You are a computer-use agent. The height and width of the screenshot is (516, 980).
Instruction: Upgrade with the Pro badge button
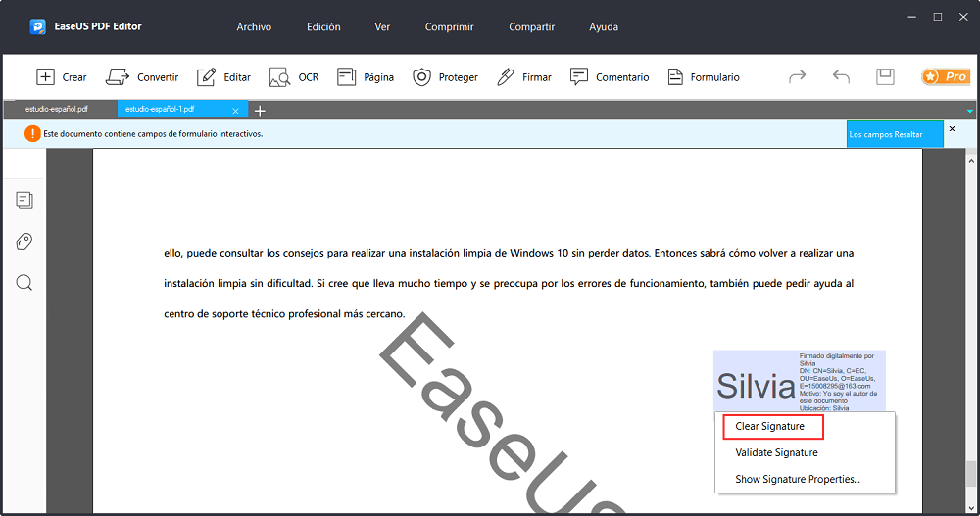point(946,76)
